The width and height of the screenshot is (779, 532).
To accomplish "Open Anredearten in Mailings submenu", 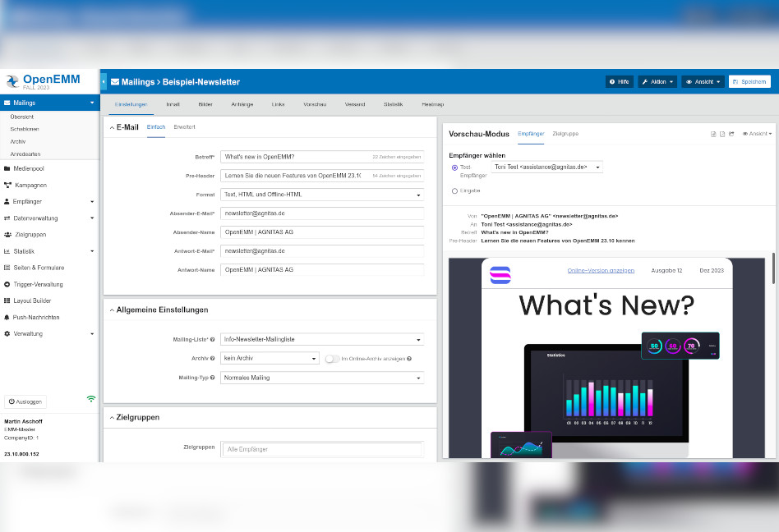I will 25,154.
